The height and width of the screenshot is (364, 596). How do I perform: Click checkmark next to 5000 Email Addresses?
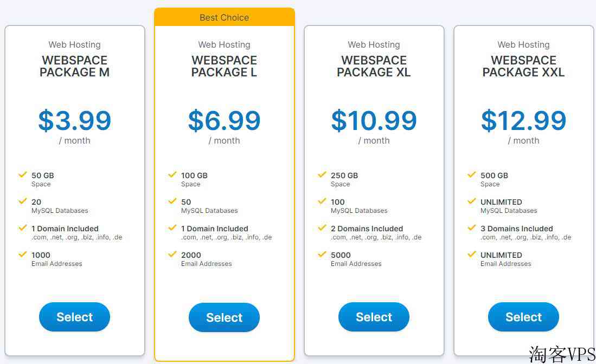[x=322, y=254]
